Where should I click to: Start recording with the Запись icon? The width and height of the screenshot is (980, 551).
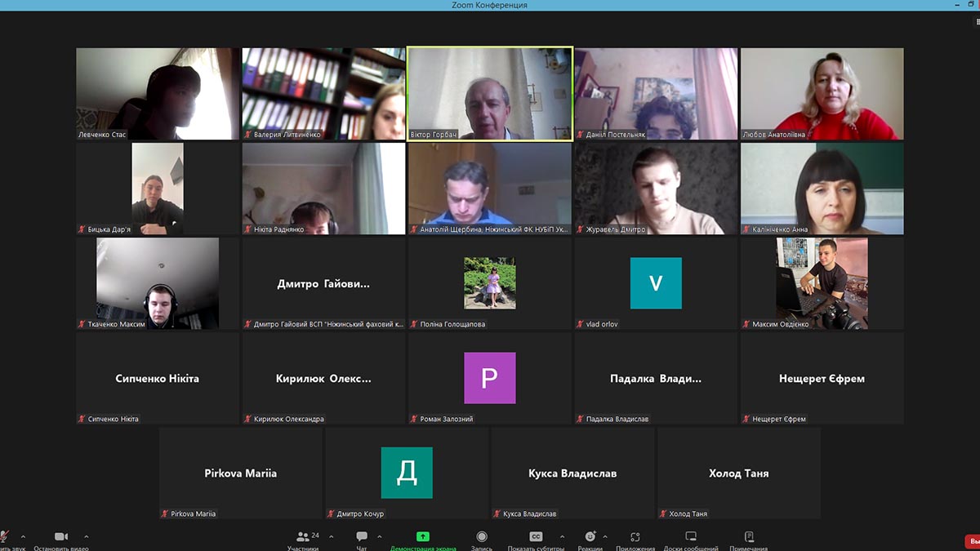(482, 536)
